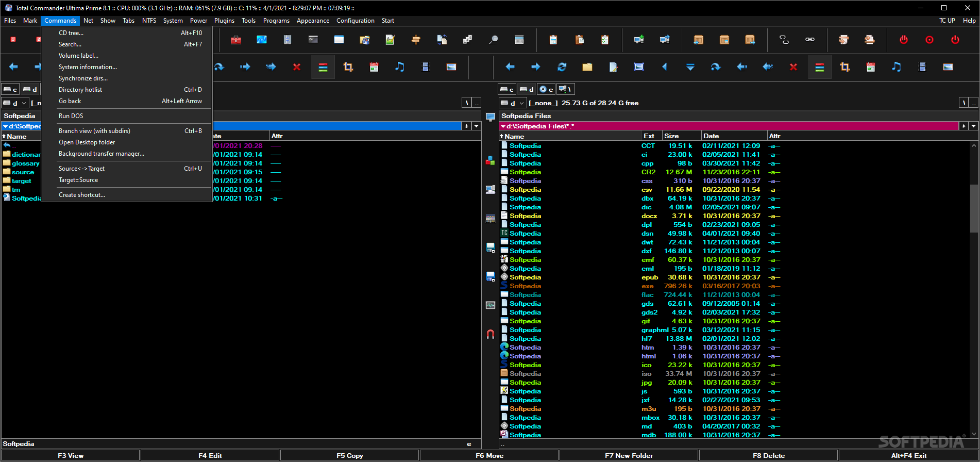The image size is (980, 462).
Task: Click the intact chain link icon
Action: point(810,40)
